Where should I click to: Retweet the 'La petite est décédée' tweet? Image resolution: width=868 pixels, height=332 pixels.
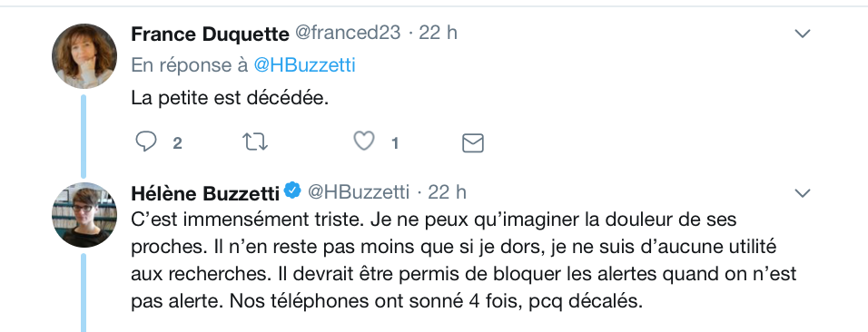click(255, 142)
